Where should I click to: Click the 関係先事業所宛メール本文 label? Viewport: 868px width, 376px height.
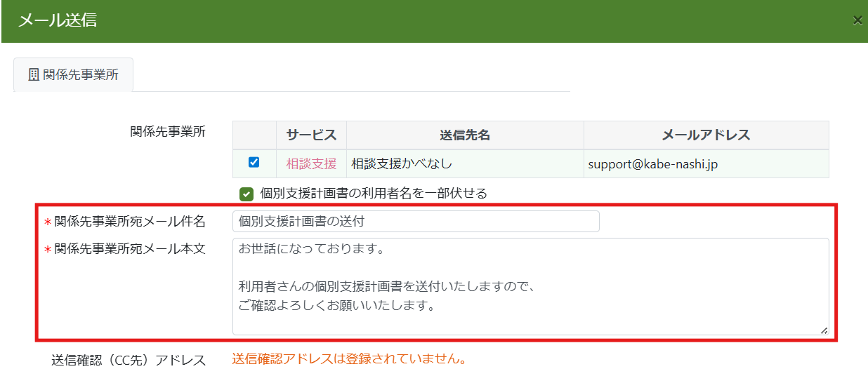pyautogui.click(x=129, y=249)
